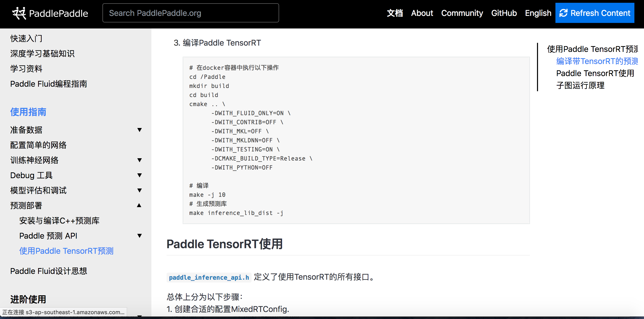Click the refresh icon in Refresh Content
644x319 pixels.
click(563, 13)
